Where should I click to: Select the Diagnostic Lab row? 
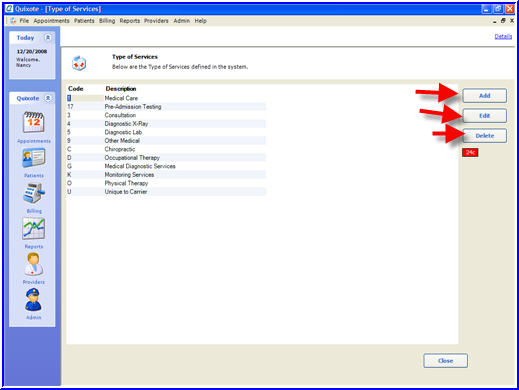point(166,132)
